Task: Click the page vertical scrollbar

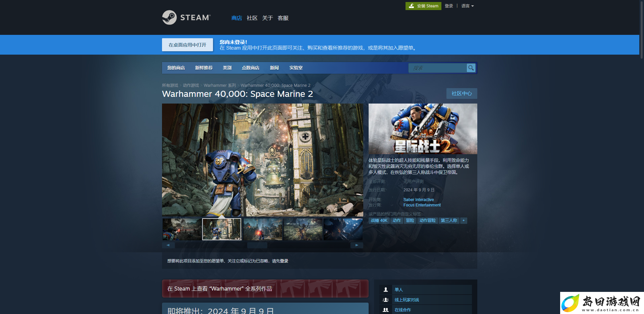Action: [642, 30]
